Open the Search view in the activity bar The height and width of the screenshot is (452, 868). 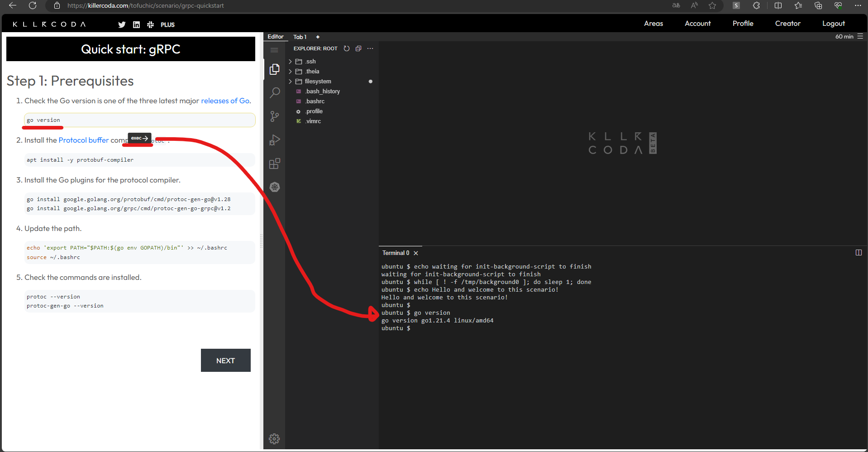point(274,92)
